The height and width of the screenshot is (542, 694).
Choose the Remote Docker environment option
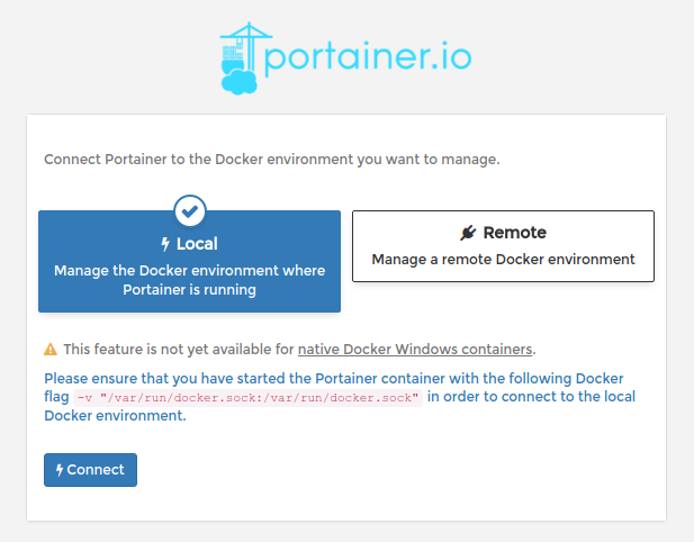[x=503, y=246]
